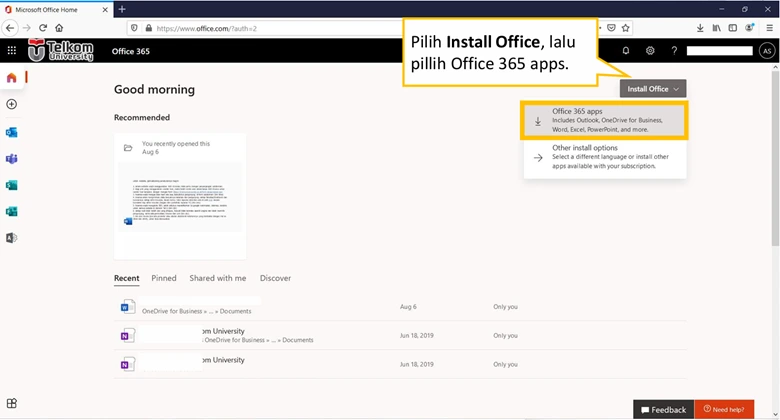Select the Microsoft Office Home browser tab
This screenshot has height=420, width=780.
pyautogui.click(x=56, y=9)
